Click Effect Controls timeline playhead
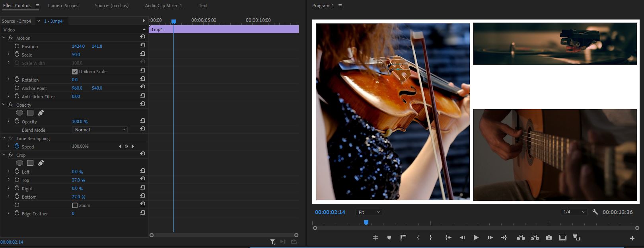 click(x=173, y=21)
